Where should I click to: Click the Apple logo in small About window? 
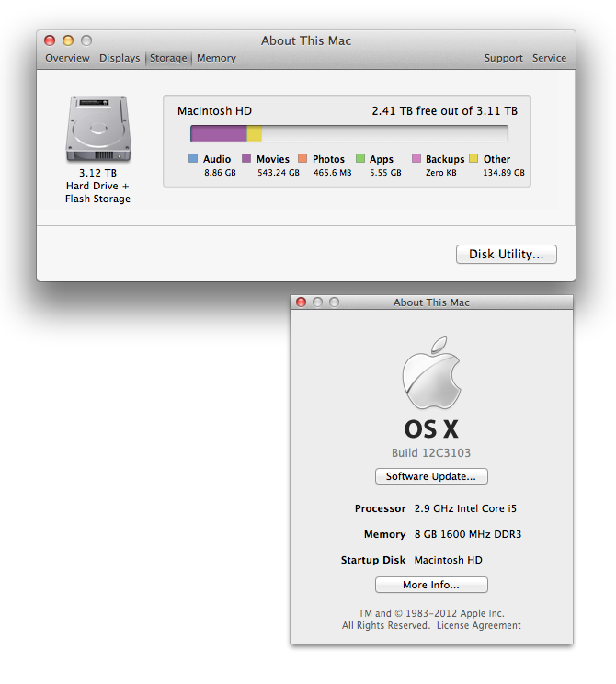pos(431,372)
